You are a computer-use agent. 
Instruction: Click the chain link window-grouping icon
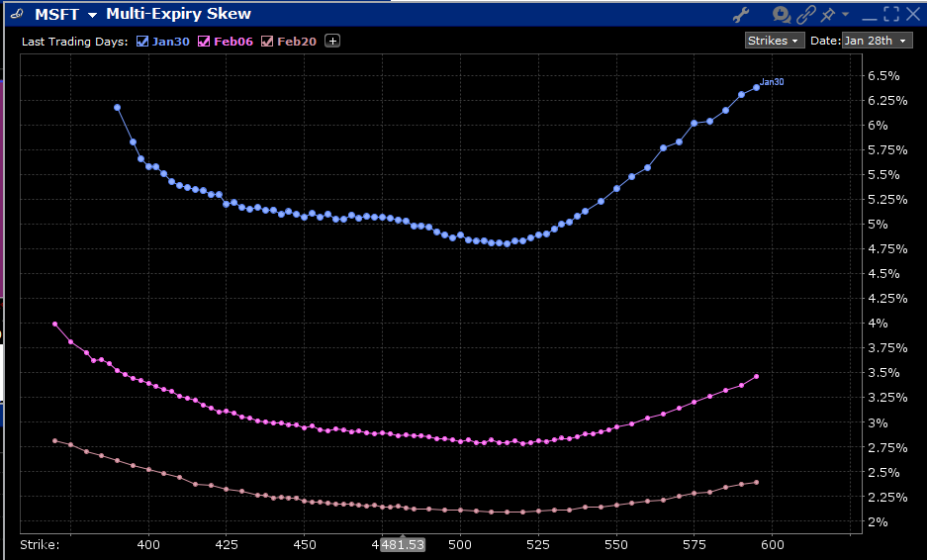click(805, 14)
